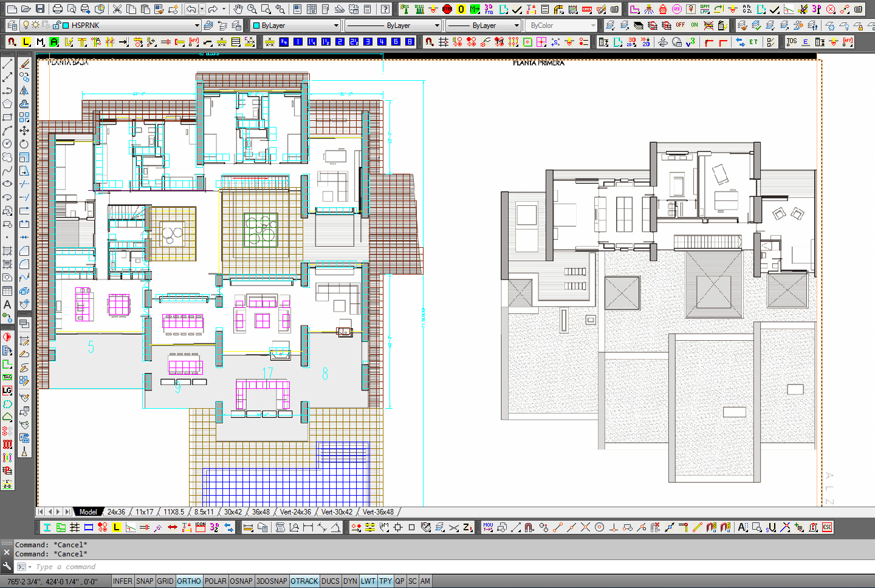Viewport: 875px width, 588px height.
Task: Click the cyan layer color swatch
Action: pyautogui.click(x=66, y=26)
